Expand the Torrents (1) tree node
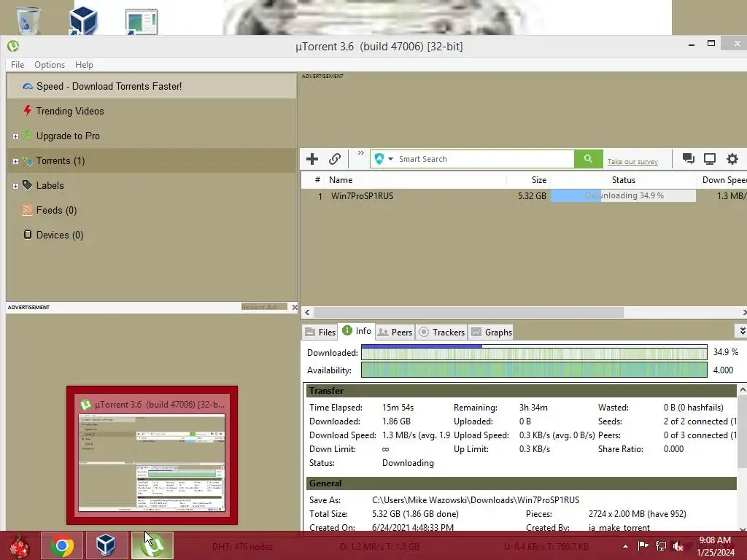The height and width of the screenshot is (560, 747). [x=15, y=161]
